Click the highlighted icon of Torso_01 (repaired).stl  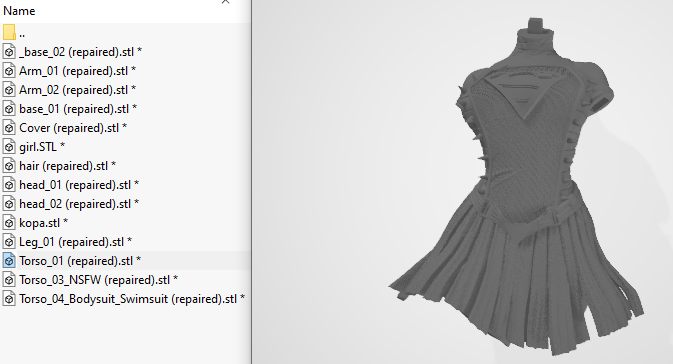coord(9,261)
